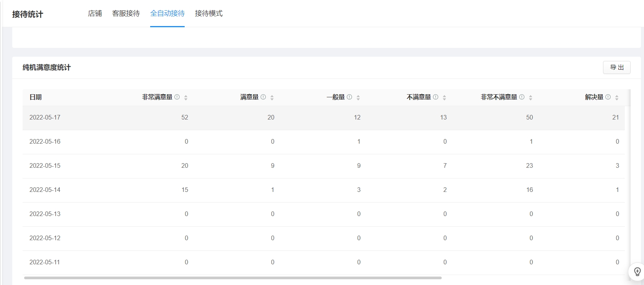Select the 2022-05-11 date cell

point(45,262)
